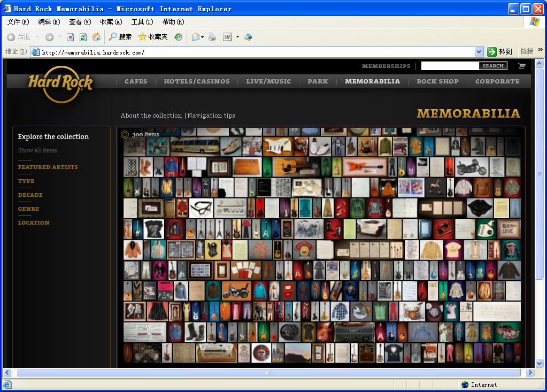Go to the CAFES nav tab
This screenshot has height=392, width=547.
tap(136, 81)
